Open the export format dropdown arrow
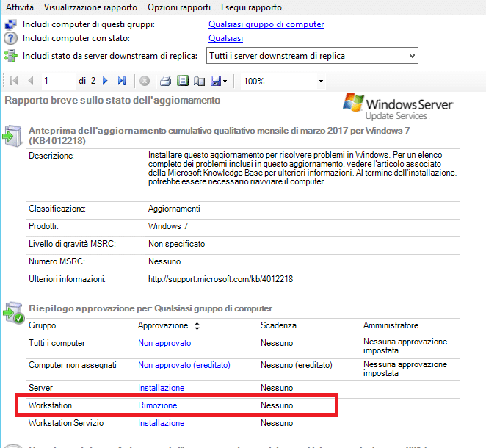The width and height of the screenshot is (486, 448). (225, 82)
